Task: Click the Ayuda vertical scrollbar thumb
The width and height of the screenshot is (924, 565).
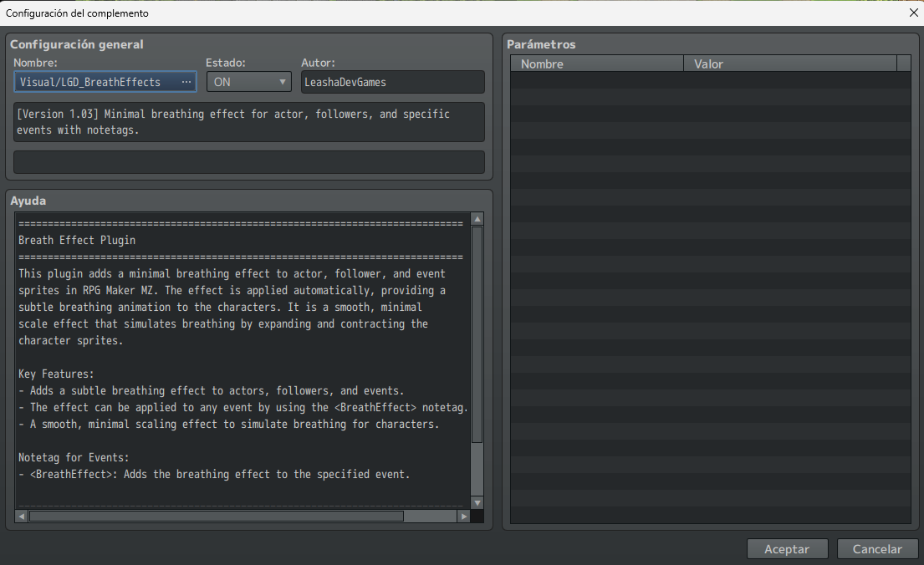Action: click(x=477, y=334)
